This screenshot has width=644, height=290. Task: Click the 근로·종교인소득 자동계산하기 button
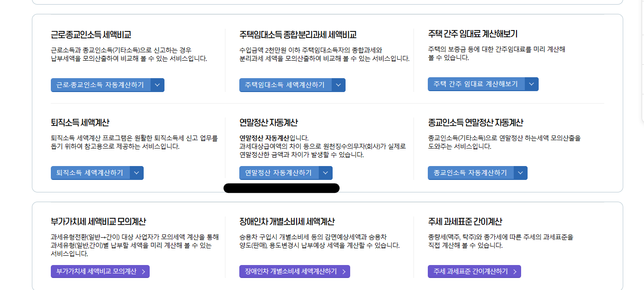click(101, 85)
